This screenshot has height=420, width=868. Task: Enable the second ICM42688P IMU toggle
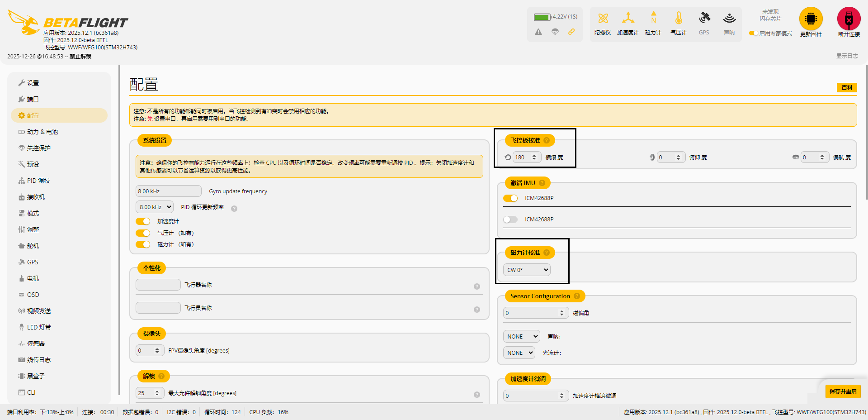click(x=510, y=220)
